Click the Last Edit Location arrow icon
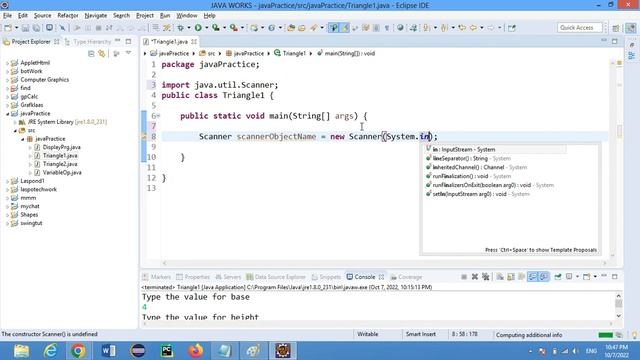 point(462,28)
